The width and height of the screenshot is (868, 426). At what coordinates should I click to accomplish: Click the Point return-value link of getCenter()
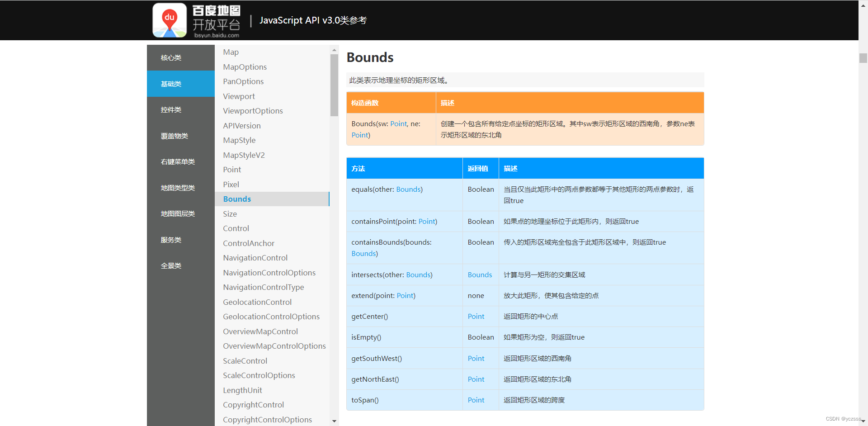tap(476, 316)
